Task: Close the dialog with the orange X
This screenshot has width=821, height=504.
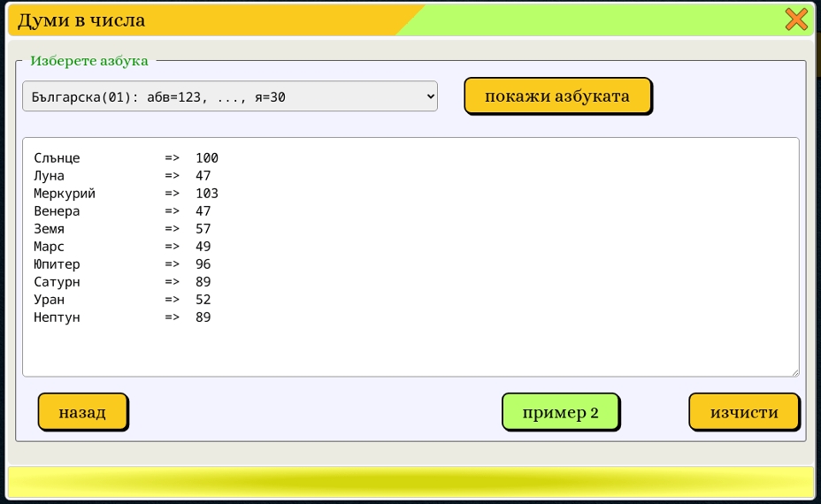Action: click(796, 19)
